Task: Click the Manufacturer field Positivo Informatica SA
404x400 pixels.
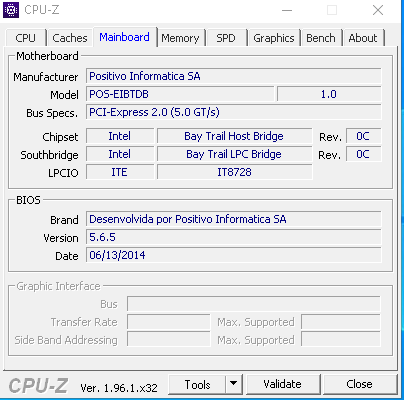Action: point(234,76)
